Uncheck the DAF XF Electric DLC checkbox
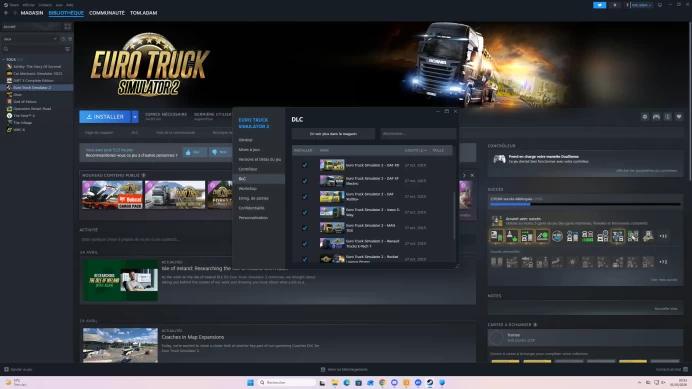This screenshot has height=389, width=692. click(x=305, y=181)
